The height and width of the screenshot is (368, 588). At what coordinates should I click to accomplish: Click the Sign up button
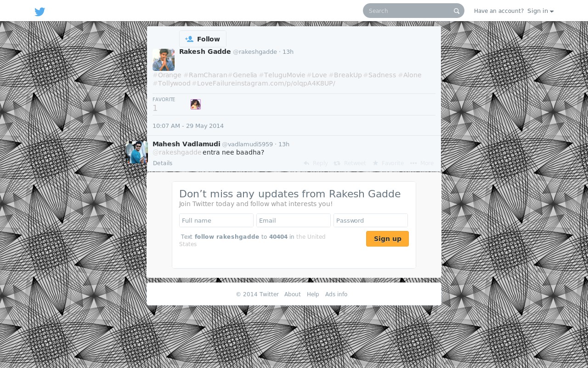[x=387, y=239]
